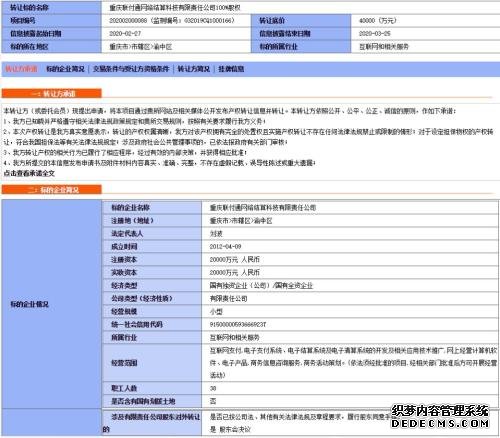Click the 标的企业名称 row label

pos(152,208)
